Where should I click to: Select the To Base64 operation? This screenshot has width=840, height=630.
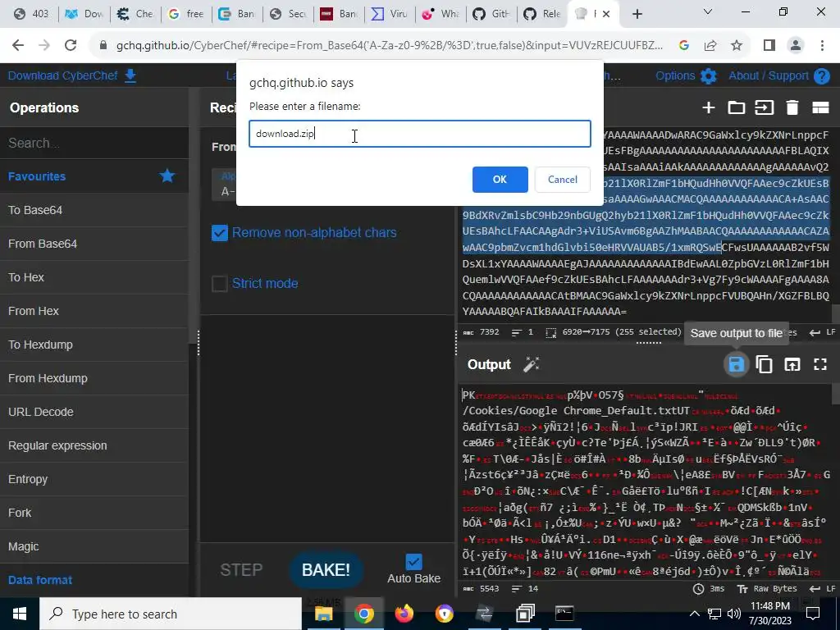pyautogui.click(x=94, y=210)
